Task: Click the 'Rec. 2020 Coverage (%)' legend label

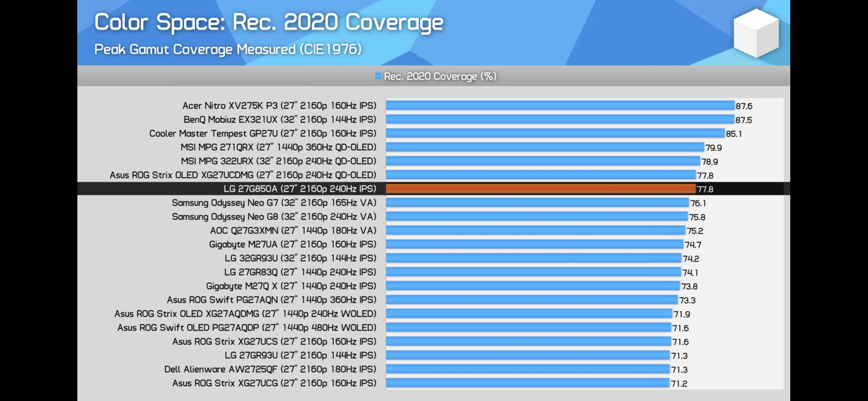Action: (x=440, y=76)
